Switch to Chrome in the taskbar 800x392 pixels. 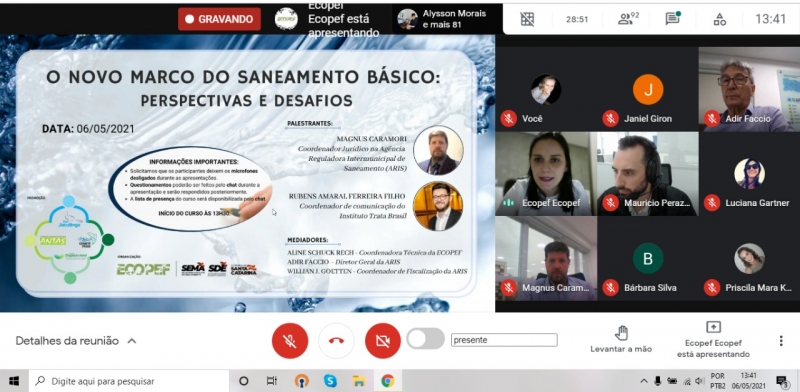pyautogui.click(x=387, y=381)
